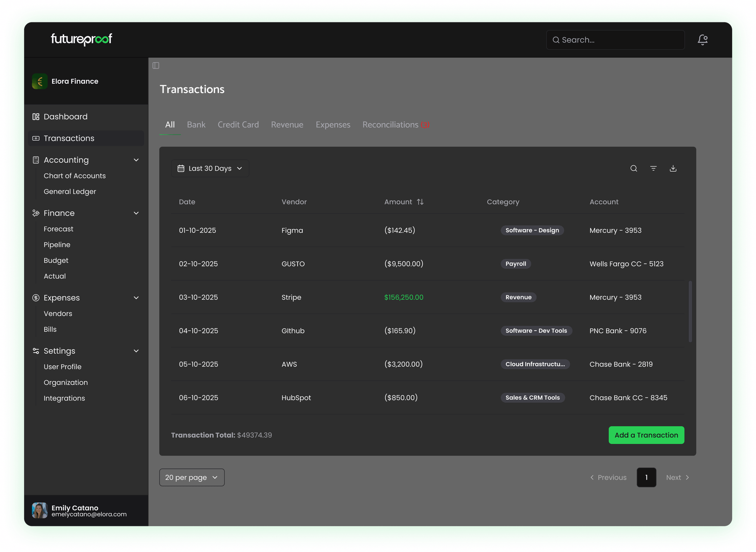
Task: Open the 20 per page dropdown
Action: (192, 477)
